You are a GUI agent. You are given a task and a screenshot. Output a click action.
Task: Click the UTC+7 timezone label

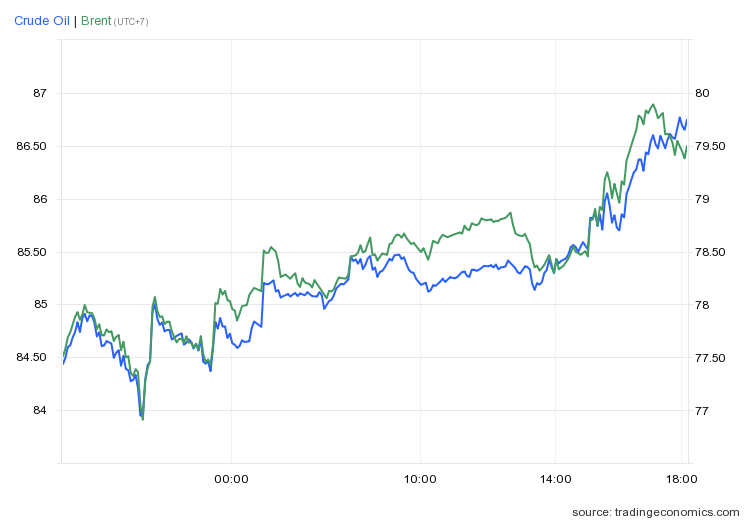pos(133,22)
